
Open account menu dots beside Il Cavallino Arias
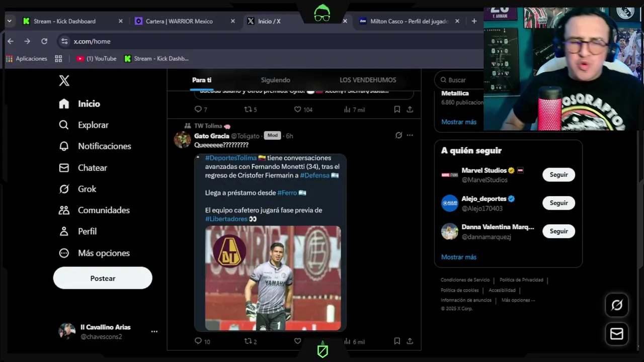[x=154, y=331]
